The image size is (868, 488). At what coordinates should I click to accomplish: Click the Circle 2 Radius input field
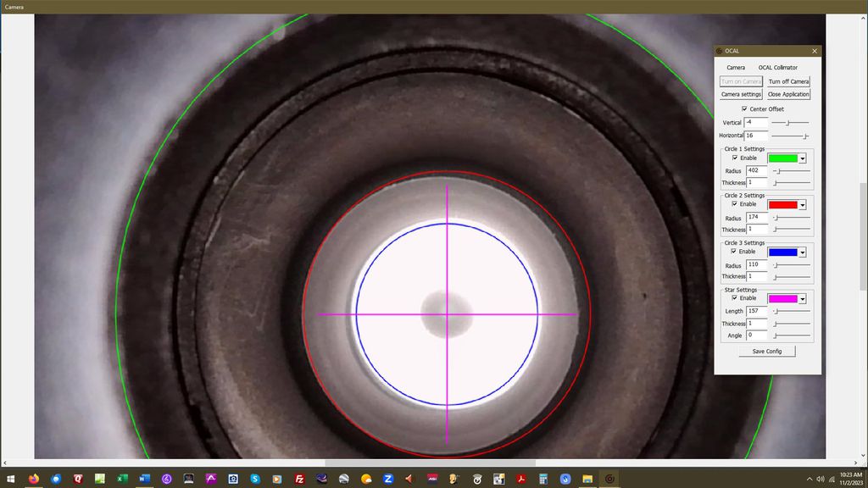pos(757,218)
